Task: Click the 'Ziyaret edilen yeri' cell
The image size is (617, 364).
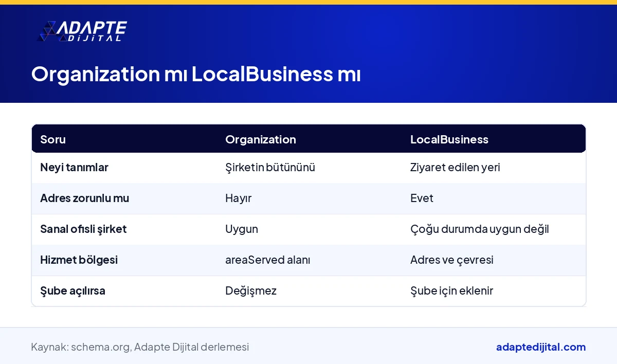Action: (455, 167)
